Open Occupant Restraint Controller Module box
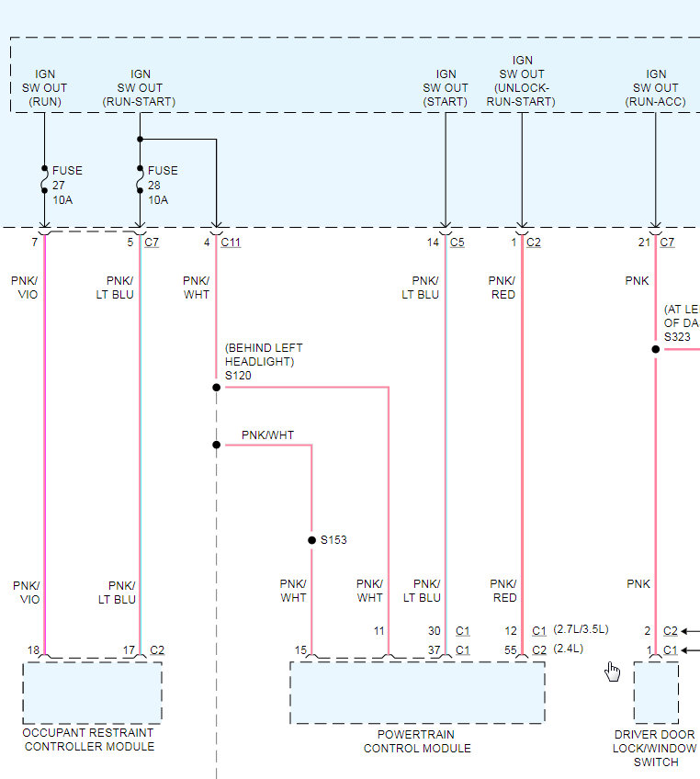 click(x=93, y=693)
